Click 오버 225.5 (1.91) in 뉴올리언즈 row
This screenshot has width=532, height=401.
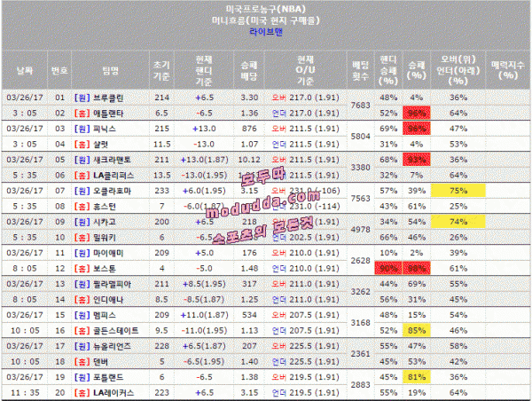305,346
